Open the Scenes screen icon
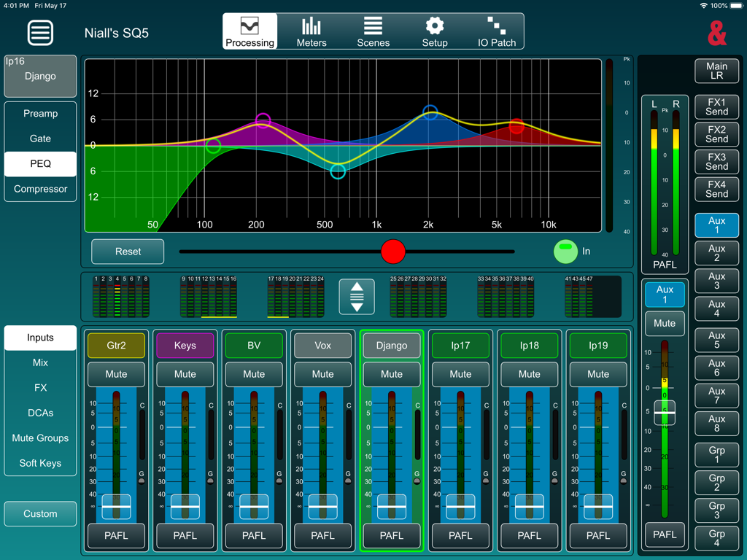The height and width of the screenshot is (560, 747). click(x=373, y=31)
